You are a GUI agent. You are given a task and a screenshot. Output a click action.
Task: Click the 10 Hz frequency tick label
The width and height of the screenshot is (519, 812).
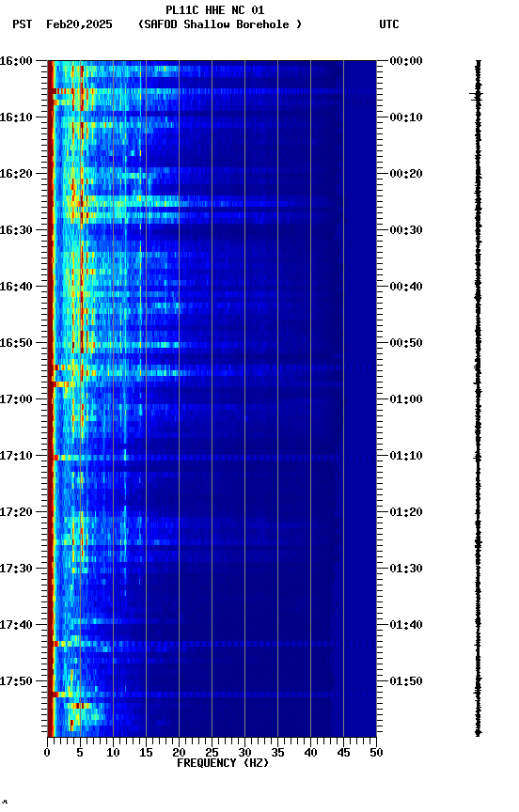pos(113,753)
